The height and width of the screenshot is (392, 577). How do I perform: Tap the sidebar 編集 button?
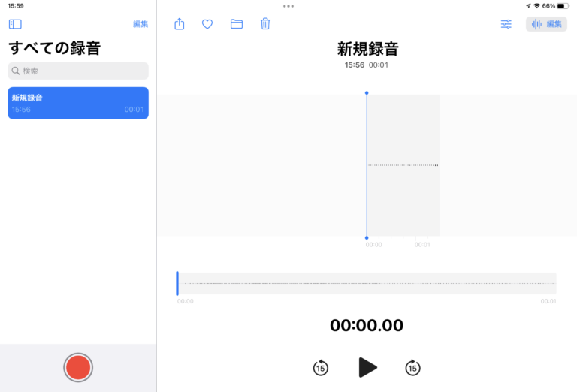coord(140,24)
